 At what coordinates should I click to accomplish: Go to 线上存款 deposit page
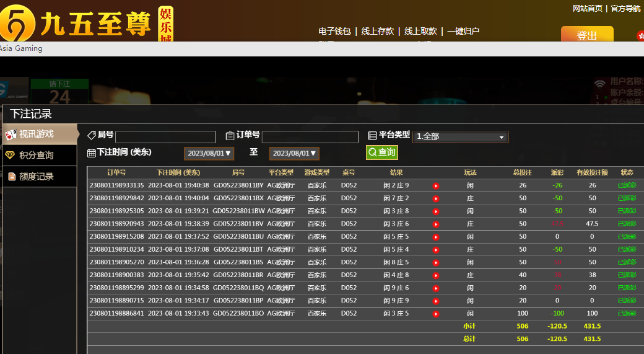coord(378,31)
